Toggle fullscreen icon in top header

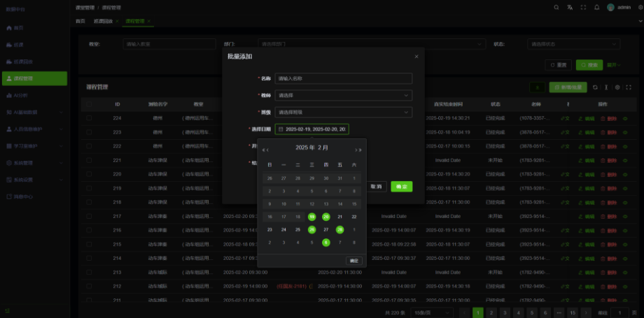pos(583,7)
